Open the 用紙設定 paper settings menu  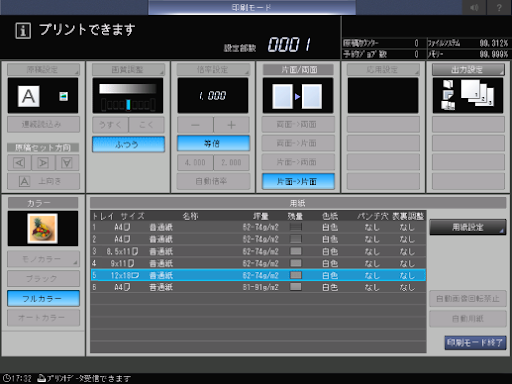coord(468,227)
